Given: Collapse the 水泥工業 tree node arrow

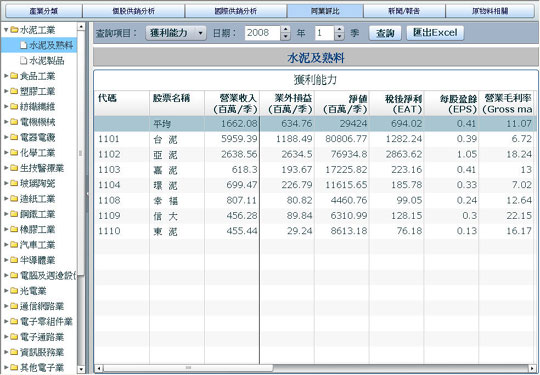Looking at the screenshot, I should pos(6,30).
